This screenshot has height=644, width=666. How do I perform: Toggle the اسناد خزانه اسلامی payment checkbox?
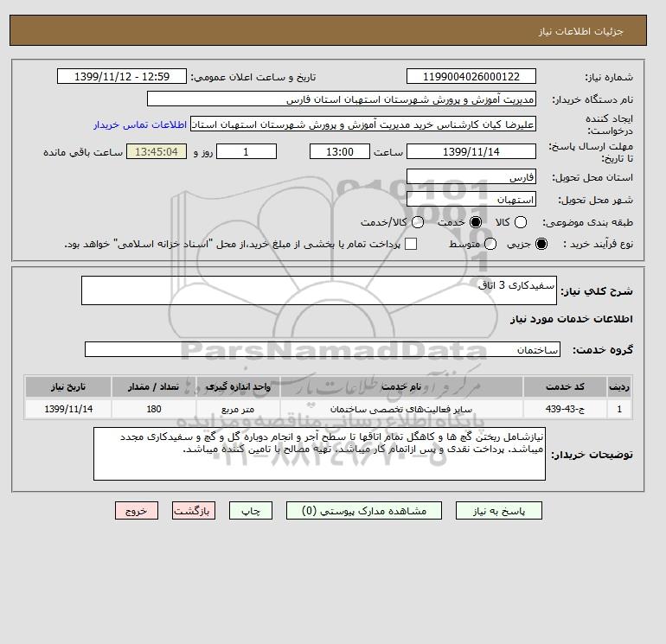tap(410, 244)
